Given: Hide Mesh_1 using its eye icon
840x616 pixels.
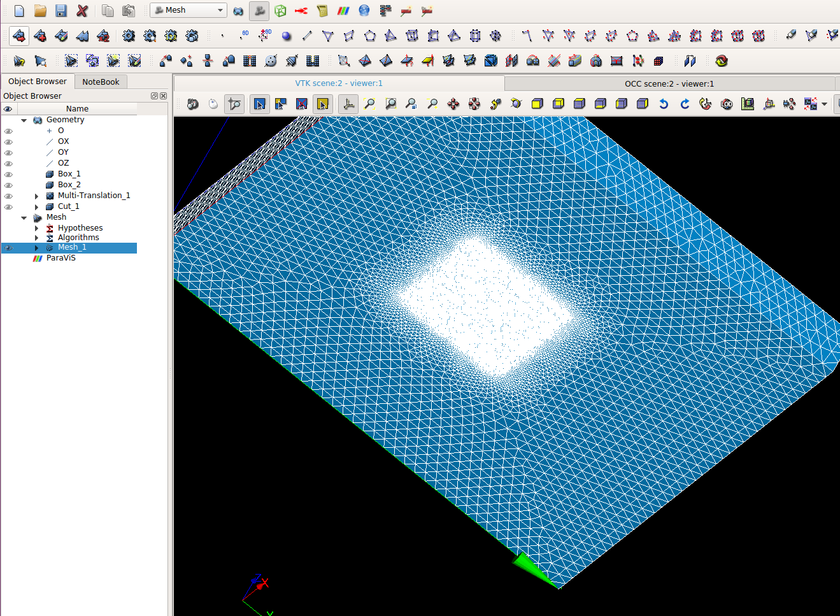Looking at the screenshot, I should pyautogui.click(x=8, y=248).
